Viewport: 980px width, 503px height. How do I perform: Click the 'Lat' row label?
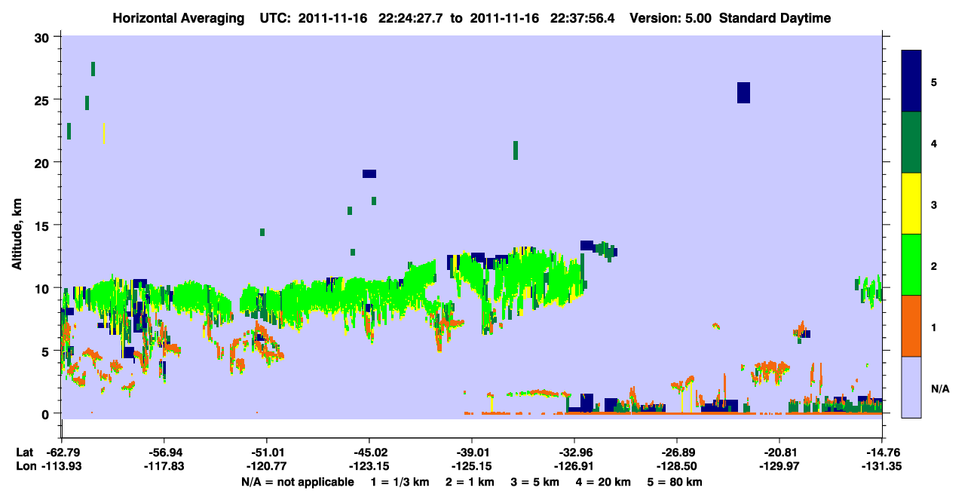point(25,452)
